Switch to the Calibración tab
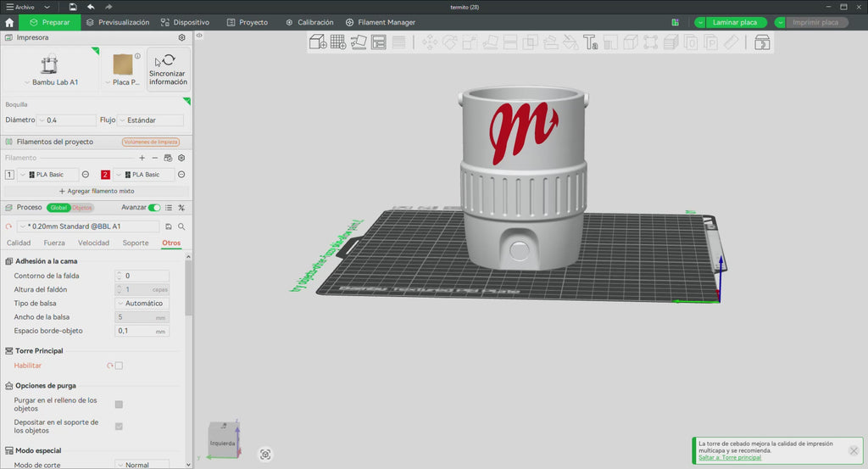This screenshot has width=868, height=469. point(309,22)
